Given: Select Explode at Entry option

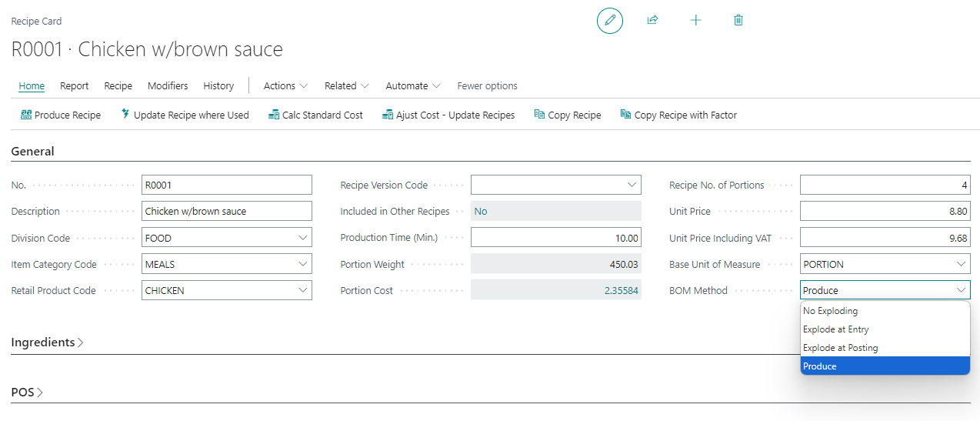Looking at the screenshot, I should 835,329.
